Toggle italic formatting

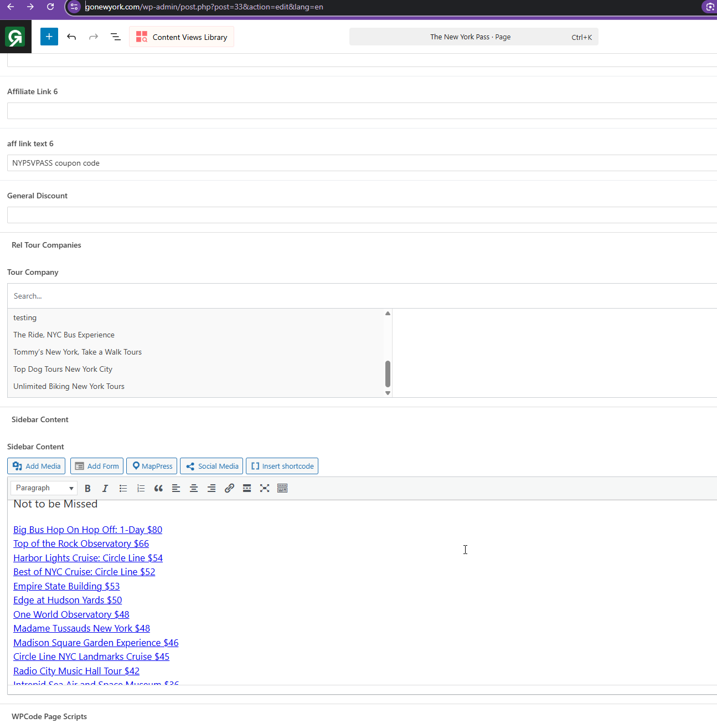[105, 488]
